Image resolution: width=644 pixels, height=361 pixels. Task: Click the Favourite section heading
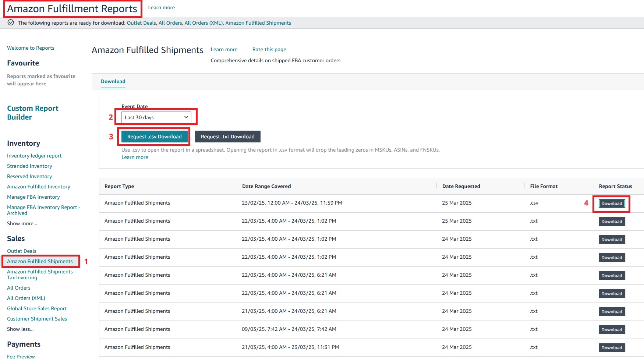coord(23,63)
